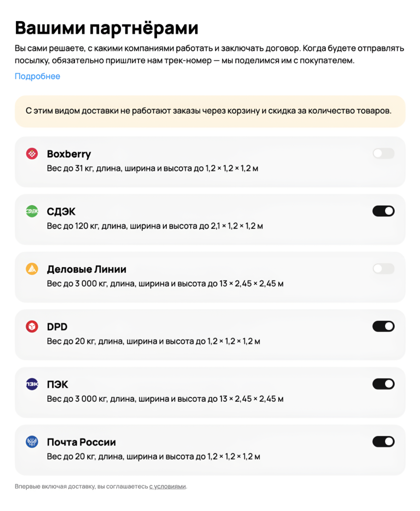Click the DPD red logo icon
Image resolution: width=420 pixels, height=511 pixels.
[x=31, y=326]
